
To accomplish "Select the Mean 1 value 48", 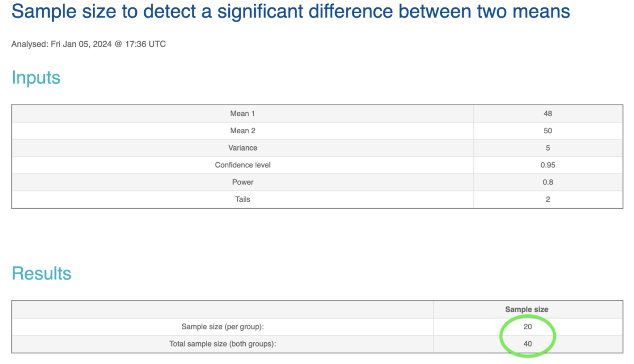I will coord(547,114).
